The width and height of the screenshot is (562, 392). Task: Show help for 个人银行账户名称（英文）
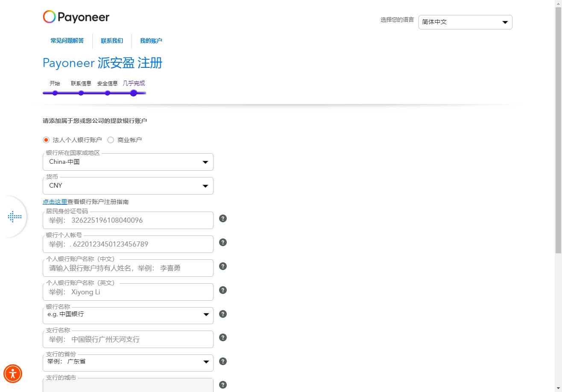point(223,290)
